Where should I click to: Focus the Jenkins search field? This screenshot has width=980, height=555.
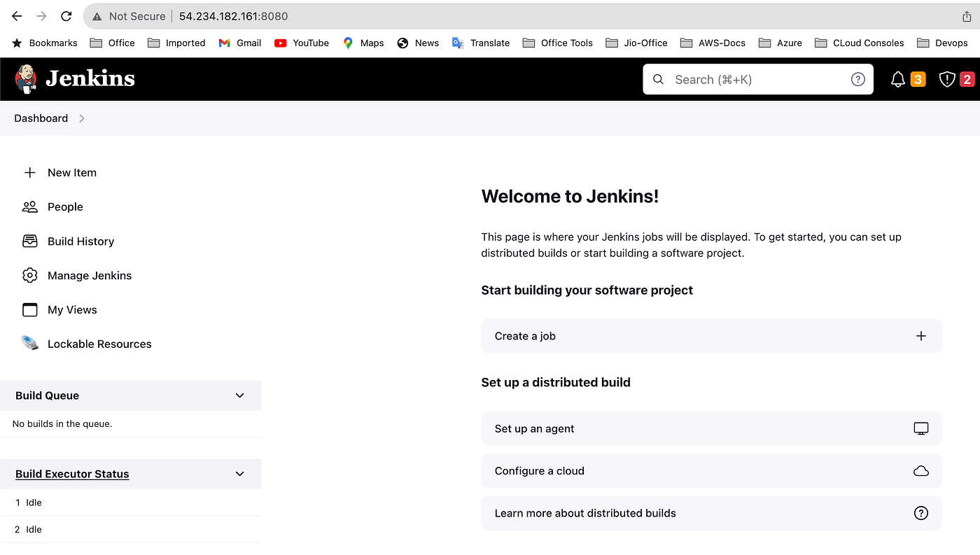coord(758,79)
